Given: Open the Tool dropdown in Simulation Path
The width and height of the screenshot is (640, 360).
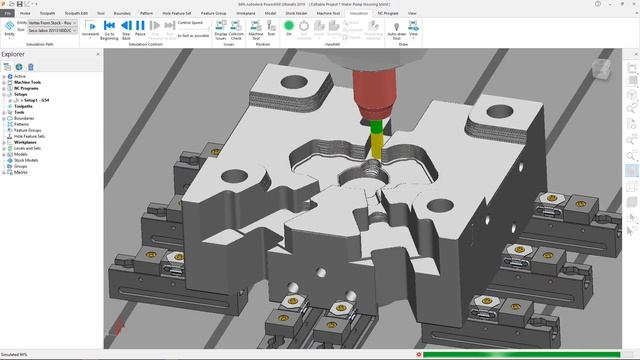Looking at the screenshot, I should tap(52, 30).
